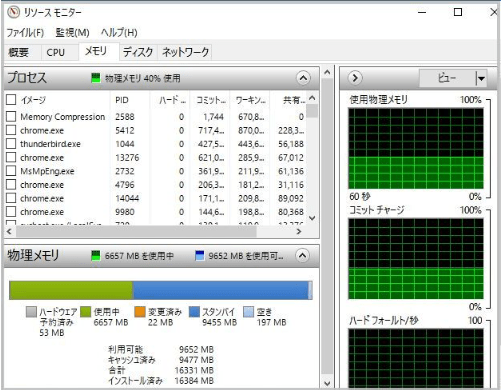
Task: Click main pane scroll up arrow
Action: point(327,72)
